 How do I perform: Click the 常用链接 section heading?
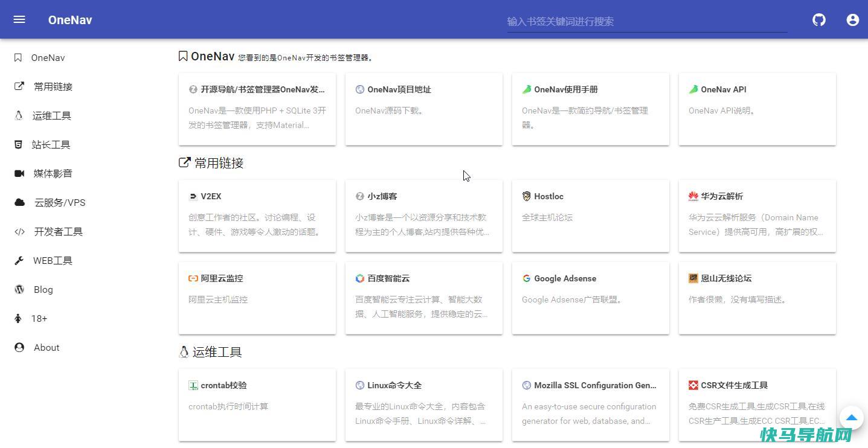click(219, 163)
